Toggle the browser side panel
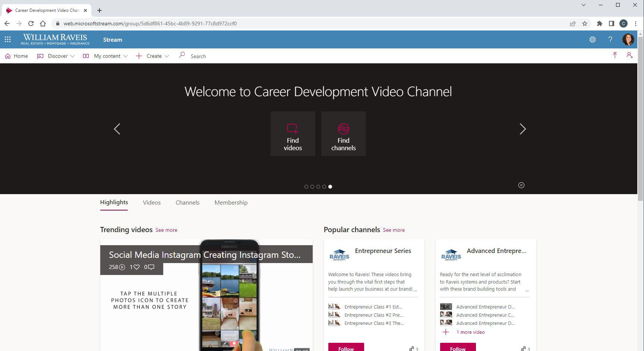 click(x=611, y=23)
